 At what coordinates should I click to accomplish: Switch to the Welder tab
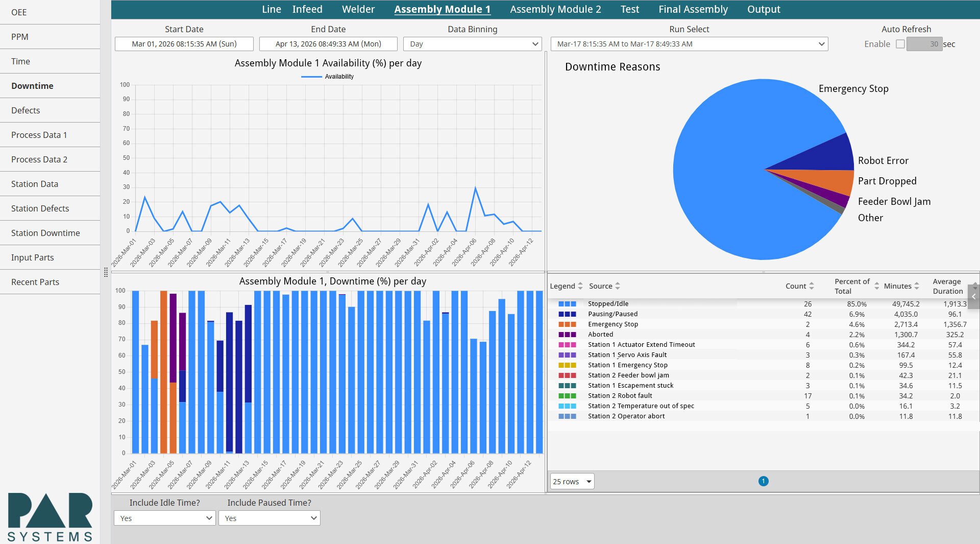(358, 9)
